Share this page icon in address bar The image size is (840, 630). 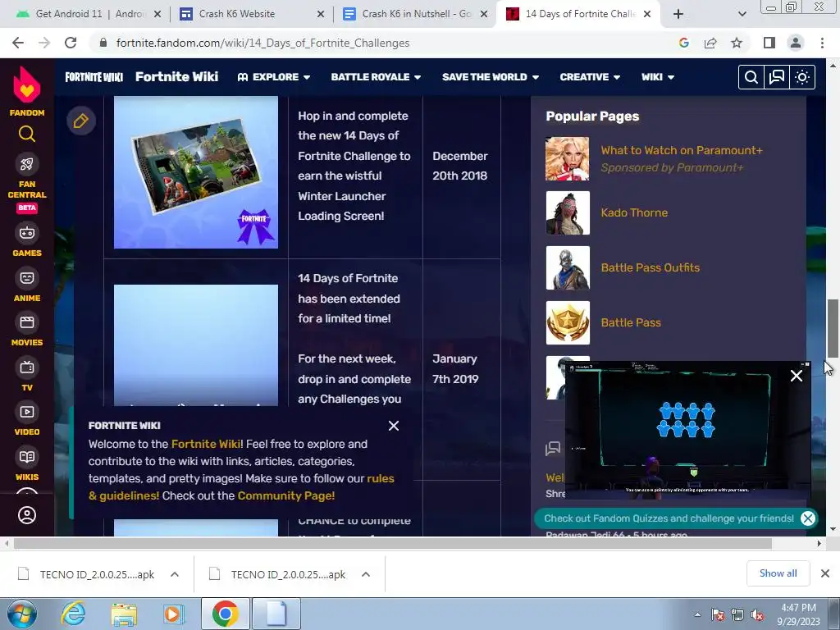click(x=710, y=43)
